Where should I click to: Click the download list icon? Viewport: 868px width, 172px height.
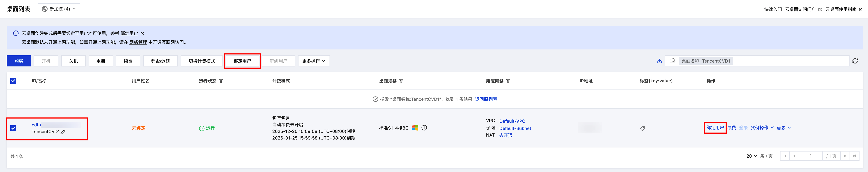[x=659, y=61]
